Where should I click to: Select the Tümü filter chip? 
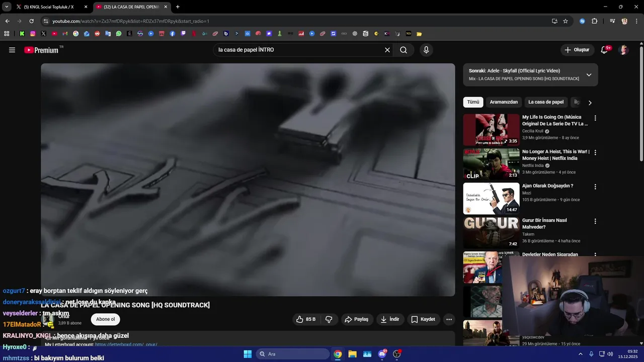coord(473,102)
